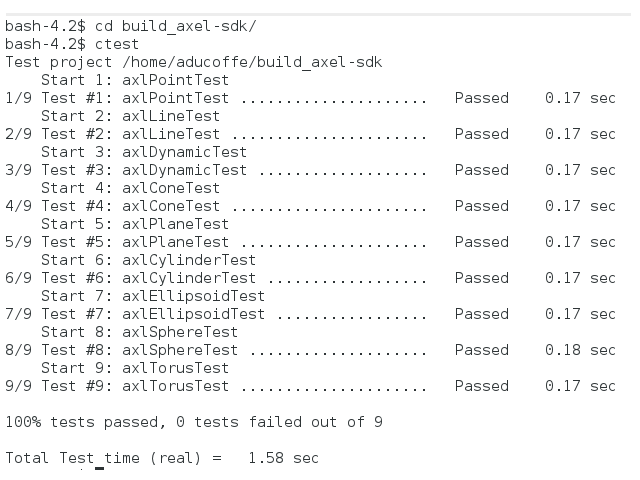Click the terminal cursor on the last line
640x480 pixels.
point(99,467)
